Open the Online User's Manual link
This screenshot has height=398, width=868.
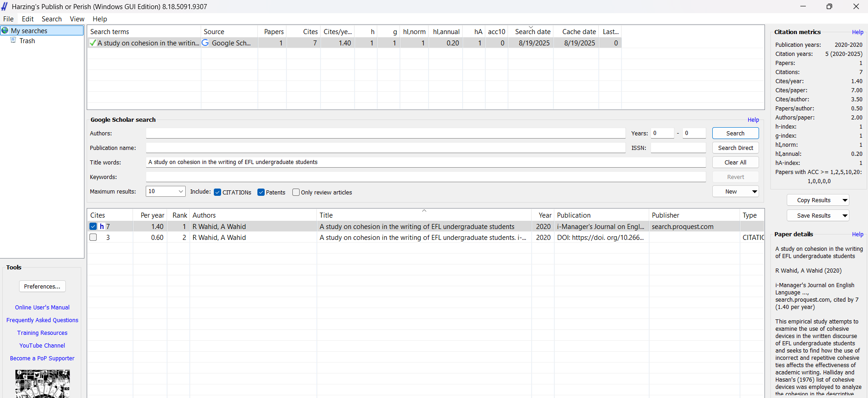pos(42,307)
